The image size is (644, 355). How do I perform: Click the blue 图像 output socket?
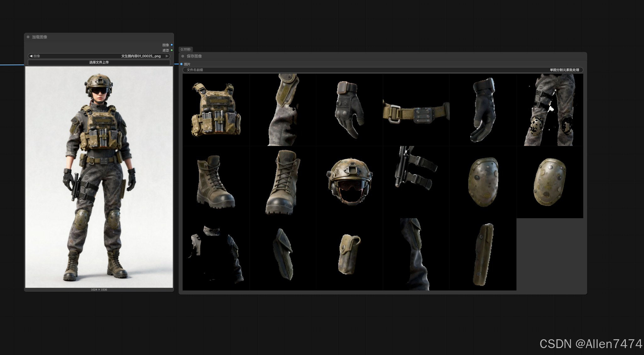pyautogui.click(x=172, y=45)
